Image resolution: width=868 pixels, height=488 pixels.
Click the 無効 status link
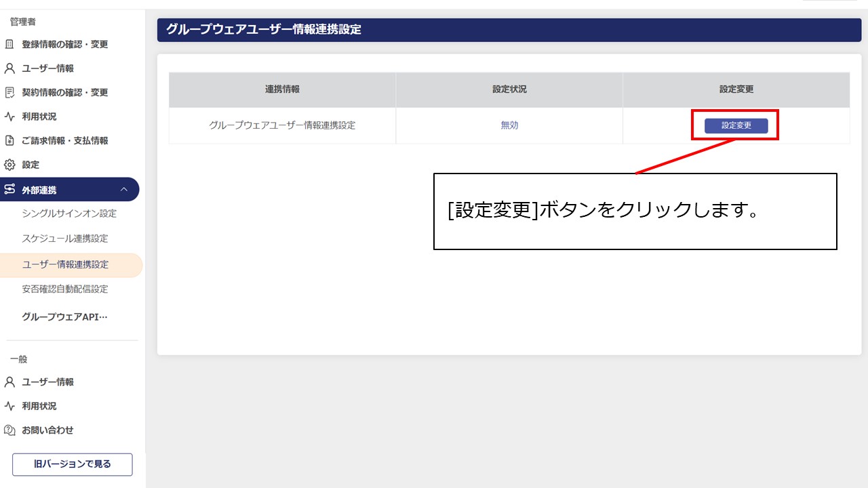[509, 125]
